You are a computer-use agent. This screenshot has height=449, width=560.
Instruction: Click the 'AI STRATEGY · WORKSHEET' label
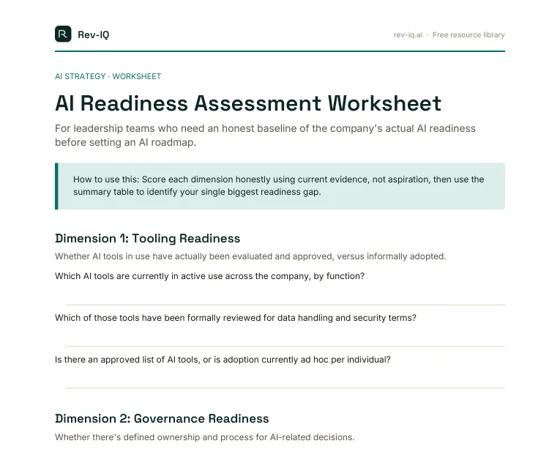108,76
